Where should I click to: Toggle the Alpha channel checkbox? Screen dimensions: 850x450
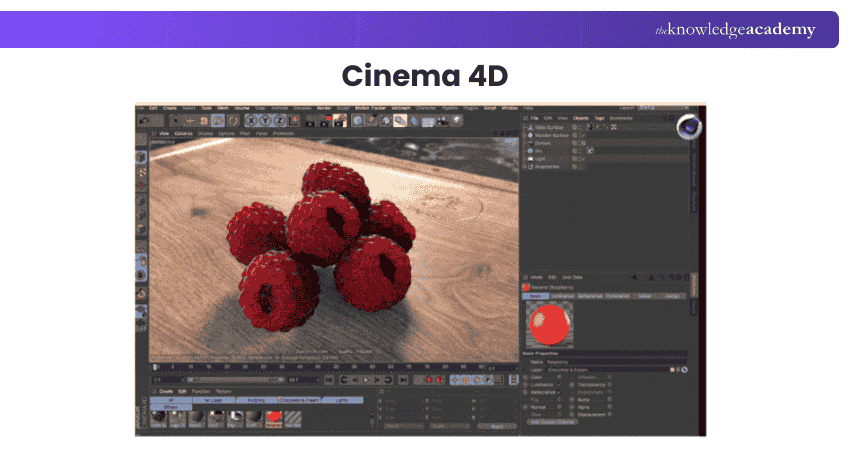tap(609, 407)
